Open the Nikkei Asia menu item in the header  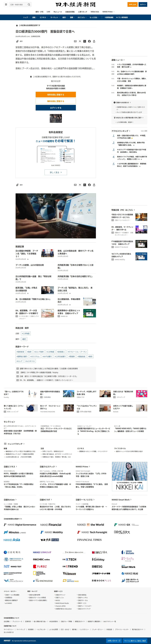click(x=95, y=12)
